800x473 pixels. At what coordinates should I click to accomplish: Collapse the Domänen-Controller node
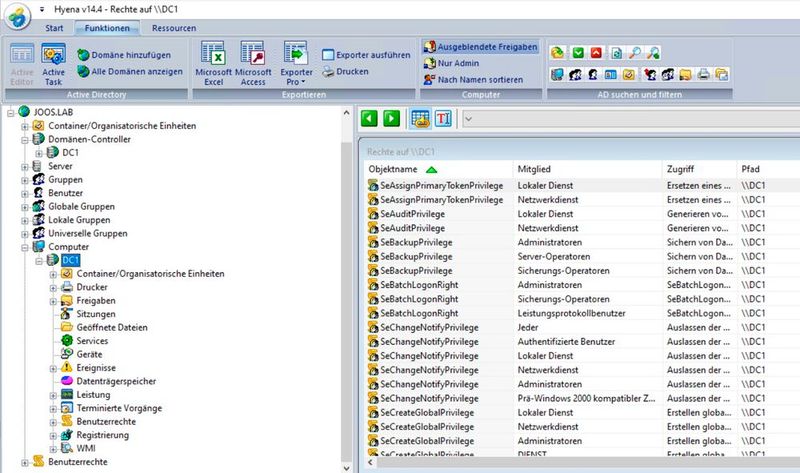[24, 139]
